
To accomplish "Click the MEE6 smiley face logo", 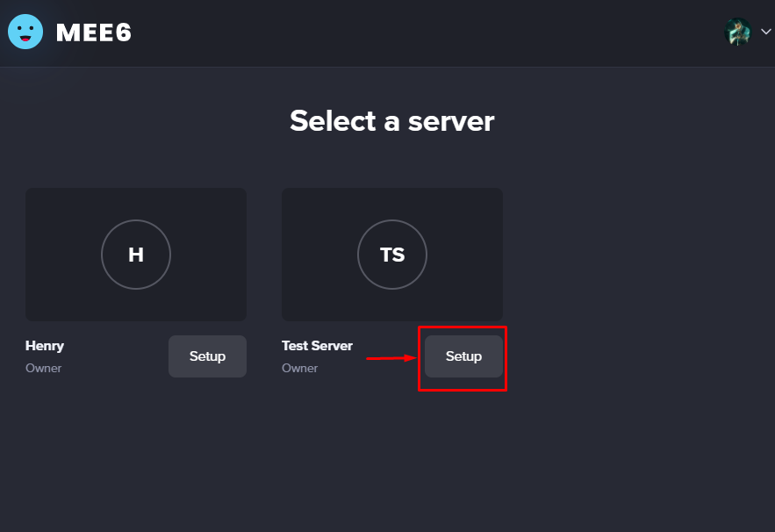I will pos(25,32).
